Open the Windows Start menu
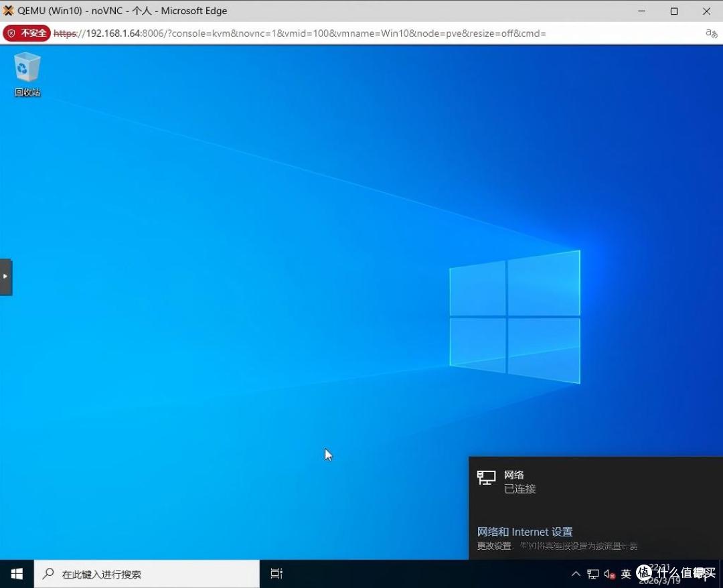723x588 pixels. coord(17,574)
